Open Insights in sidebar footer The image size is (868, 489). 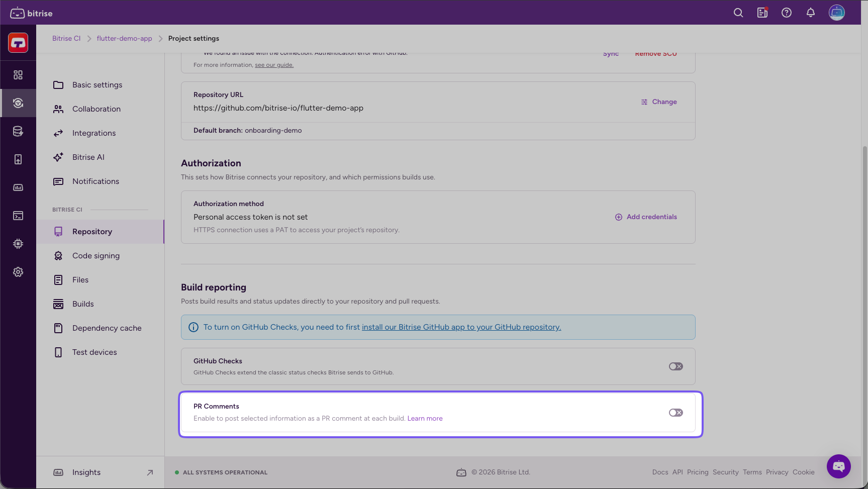(101, 472)
